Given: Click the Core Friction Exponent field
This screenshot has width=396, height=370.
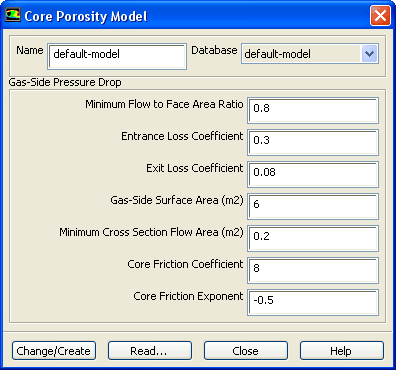Looking at the screenshot, I should [313, 302].
